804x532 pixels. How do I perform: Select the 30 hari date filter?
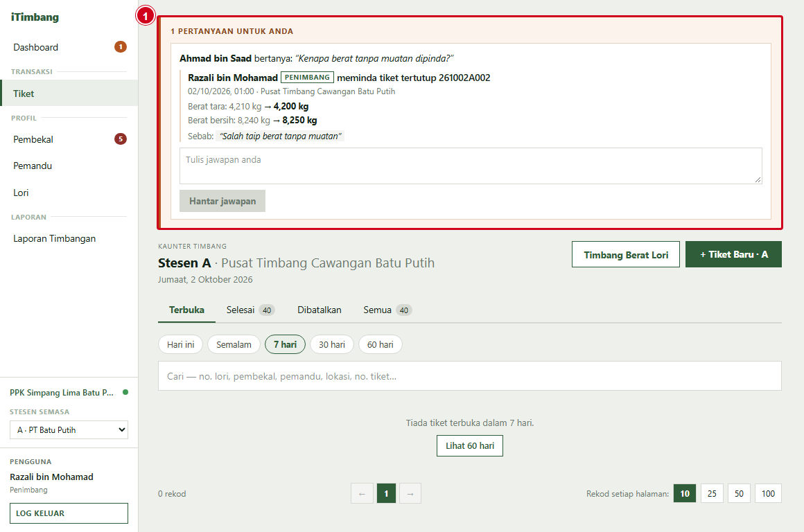tap(332, 344)
